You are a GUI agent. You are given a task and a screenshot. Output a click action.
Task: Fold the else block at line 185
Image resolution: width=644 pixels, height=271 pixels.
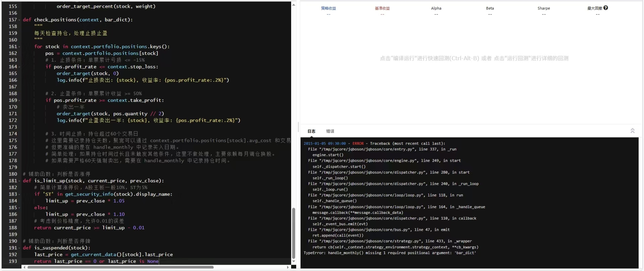point(19,208)
